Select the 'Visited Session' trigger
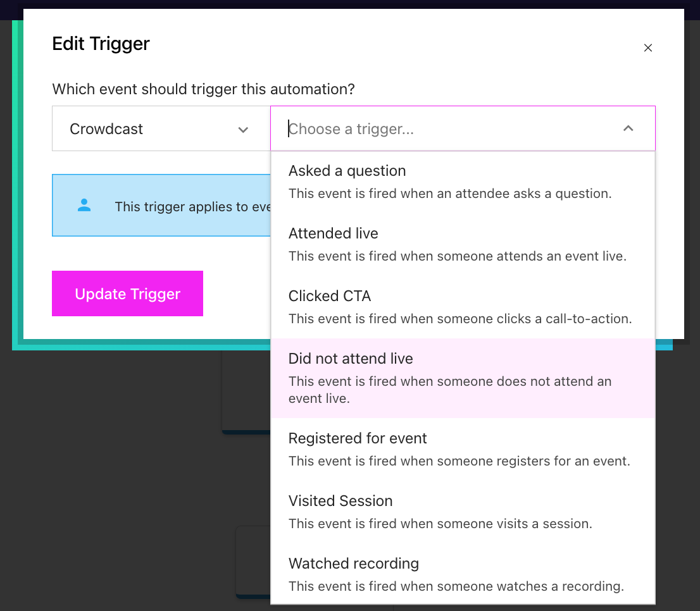This screenshot has height=611, width=700. pos(341,501)
